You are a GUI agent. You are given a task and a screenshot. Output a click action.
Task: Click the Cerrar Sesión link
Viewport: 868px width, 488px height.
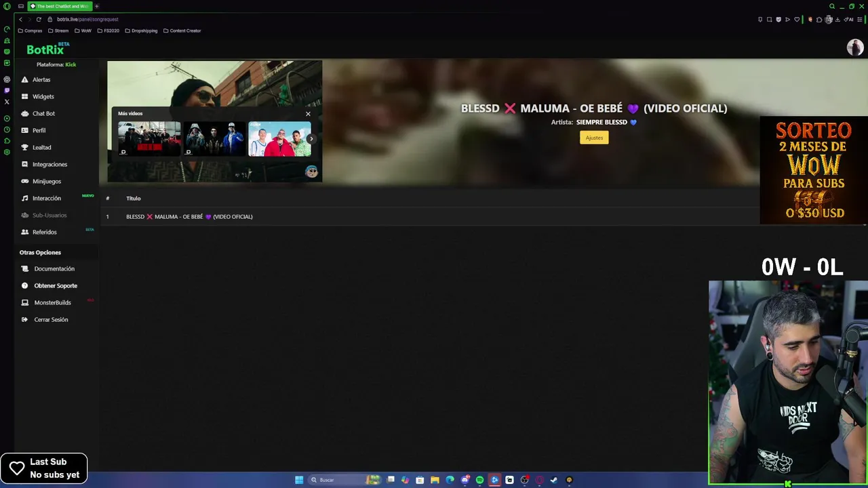point(51,319)
